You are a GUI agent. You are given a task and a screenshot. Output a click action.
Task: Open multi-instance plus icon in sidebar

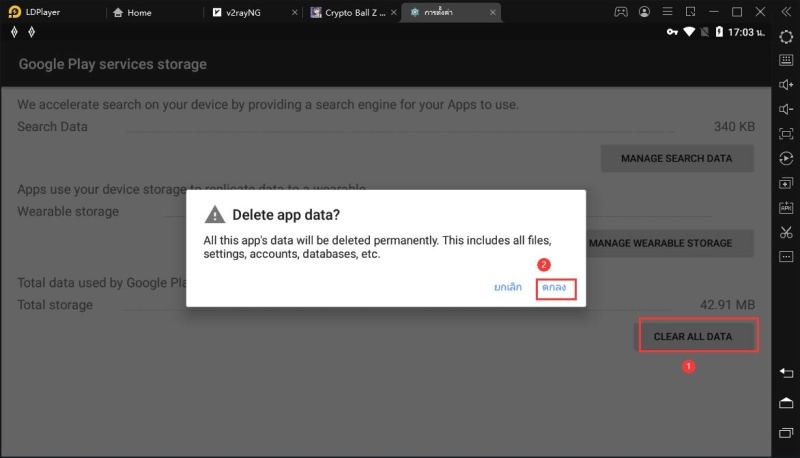pos(786,183)
